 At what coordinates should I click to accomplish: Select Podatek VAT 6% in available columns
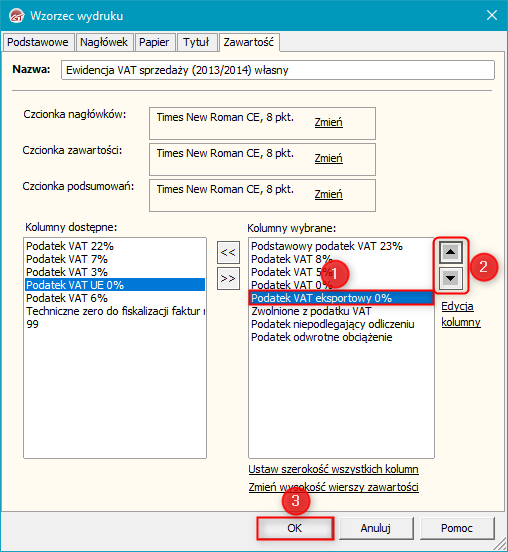point(115,298)
